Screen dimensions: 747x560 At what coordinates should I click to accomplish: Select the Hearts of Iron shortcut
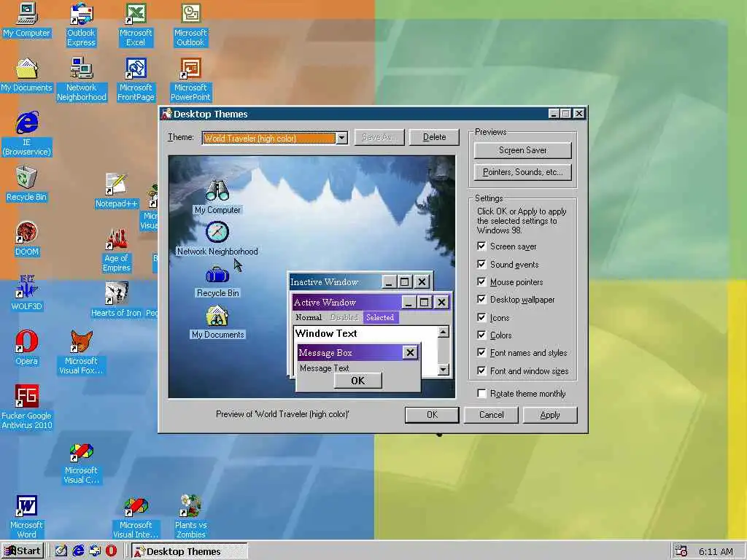[116, 300]
